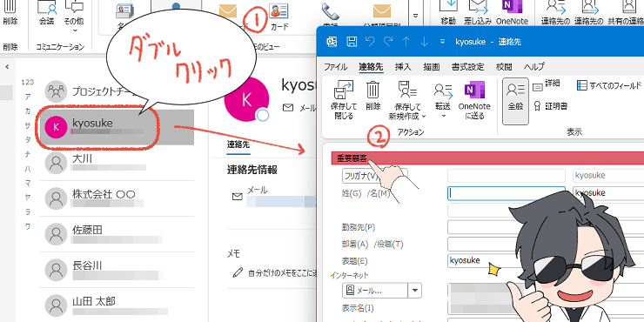This screenshot has height=322, width=644.
Task: Click OneNoteに送る in the contact window
Action: pyautogui.click(x=474, y=100)
